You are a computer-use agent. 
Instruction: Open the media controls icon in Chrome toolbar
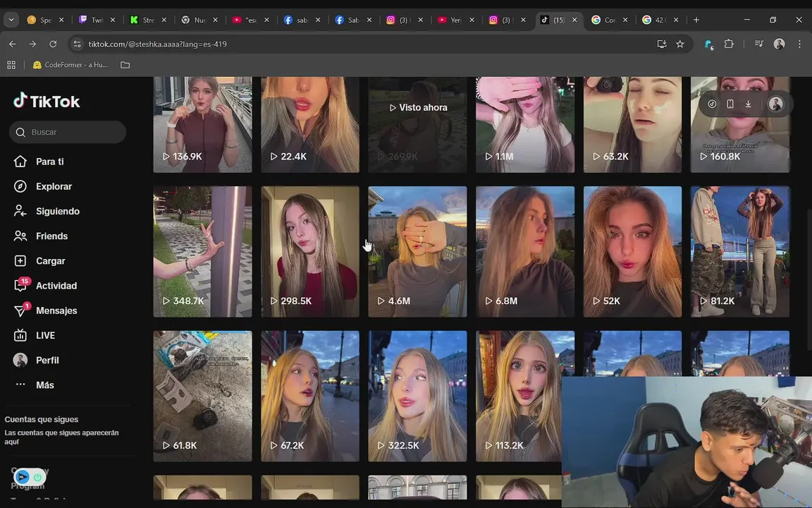[758, 44]
